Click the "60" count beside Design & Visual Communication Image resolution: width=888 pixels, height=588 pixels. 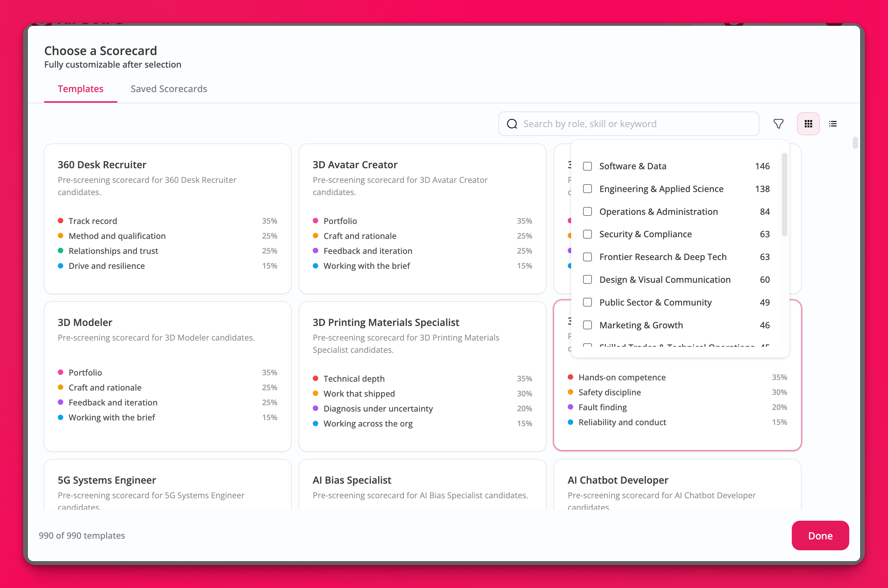pos(765,280)
